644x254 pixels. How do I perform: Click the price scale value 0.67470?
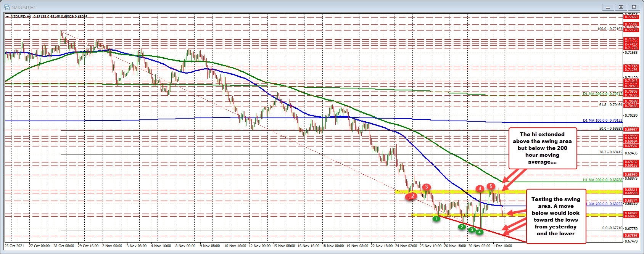coord(631,241)
